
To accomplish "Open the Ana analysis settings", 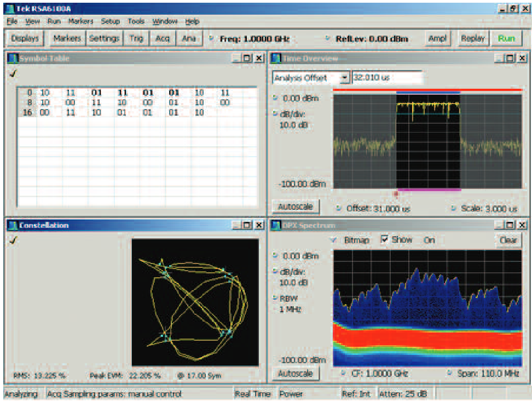I will [x=188, y=38].
